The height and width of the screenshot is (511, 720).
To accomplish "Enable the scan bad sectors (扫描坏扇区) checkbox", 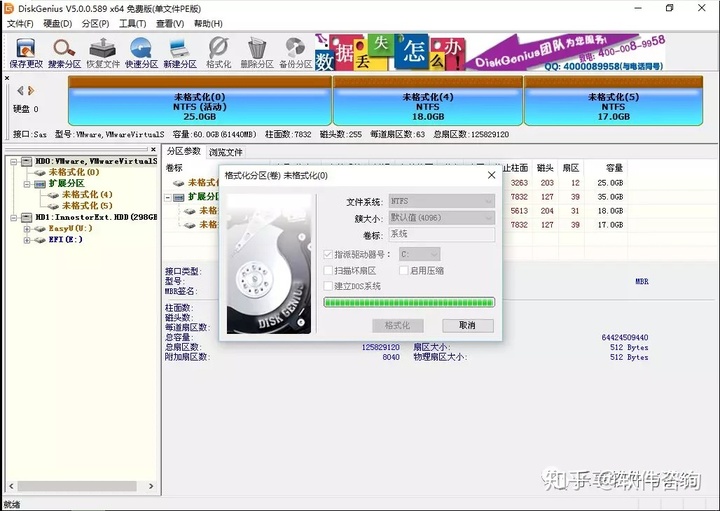I will tap(328, 270).
